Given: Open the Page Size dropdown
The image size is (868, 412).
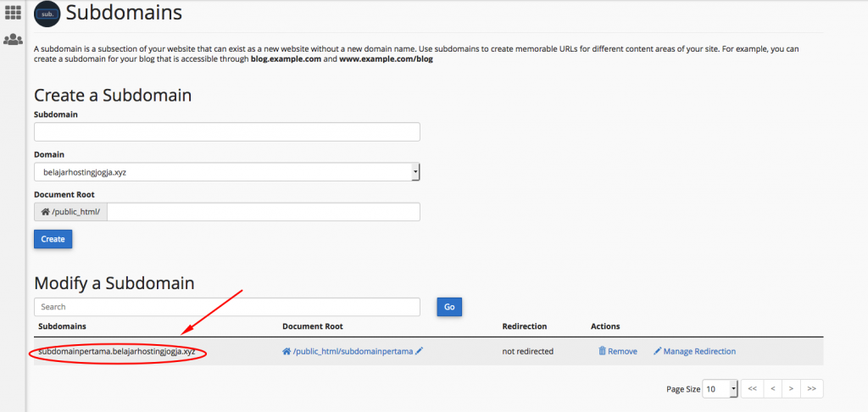Looking at the screenshot, I should click(x=720, y=389).
